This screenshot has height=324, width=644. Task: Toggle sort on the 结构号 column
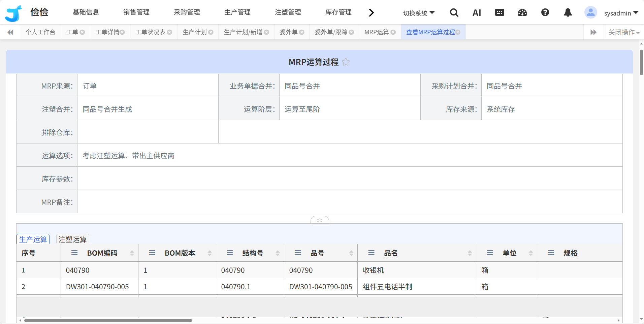coord(278,253)
